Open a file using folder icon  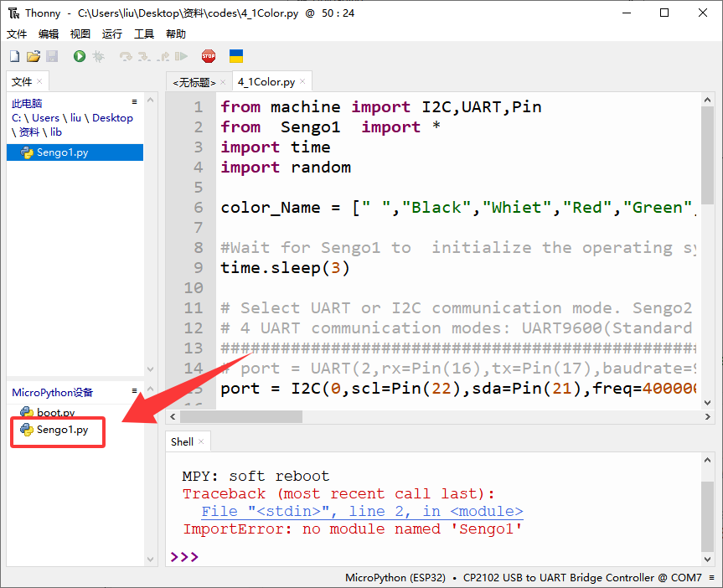[x=34, y=56]
